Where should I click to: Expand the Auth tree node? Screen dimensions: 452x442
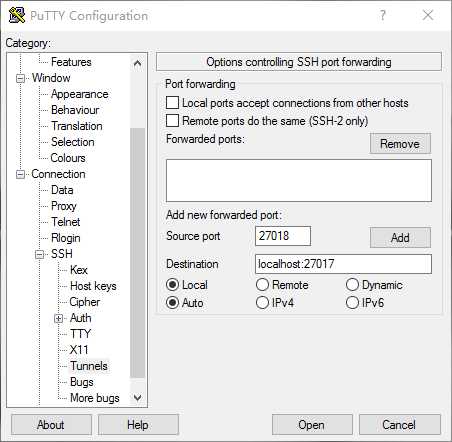pyautogui.click(x=59, y=318)
